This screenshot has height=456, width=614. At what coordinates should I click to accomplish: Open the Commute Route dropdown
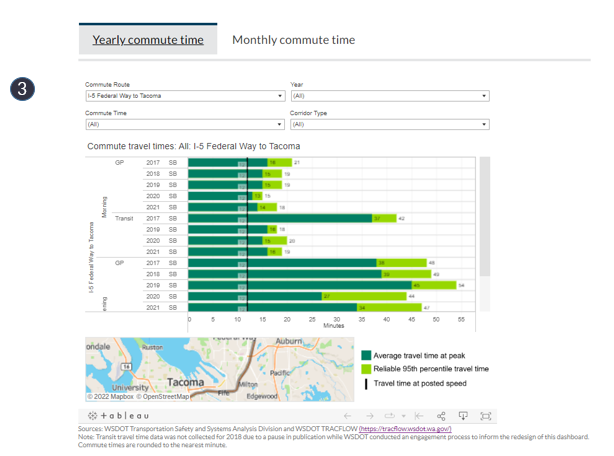pos(185,96)
